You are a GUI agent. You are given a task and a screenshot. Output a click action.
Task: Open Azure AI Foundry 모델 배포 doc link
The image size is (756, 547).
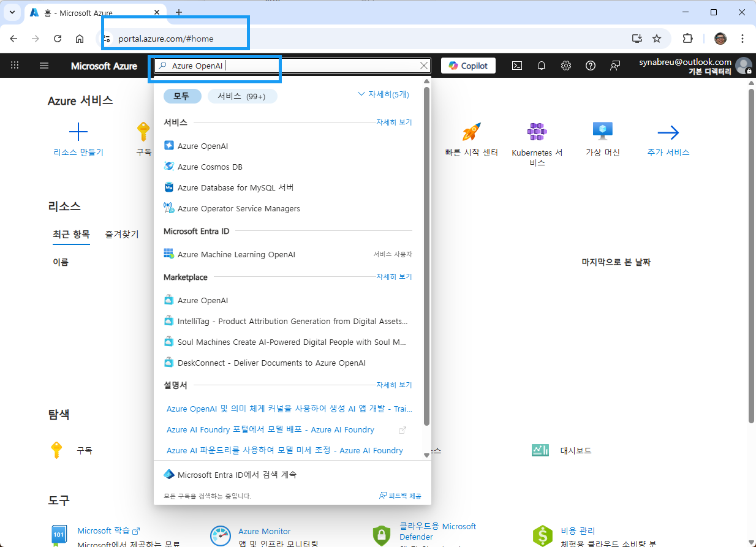[270, 429]
